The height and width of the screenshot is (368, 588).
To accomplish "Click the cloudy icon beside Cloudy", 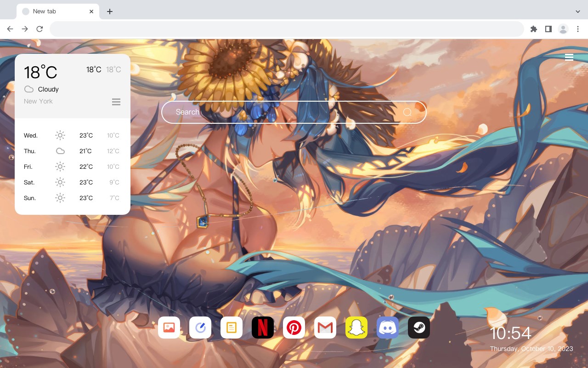I will [x=29, y=89].
